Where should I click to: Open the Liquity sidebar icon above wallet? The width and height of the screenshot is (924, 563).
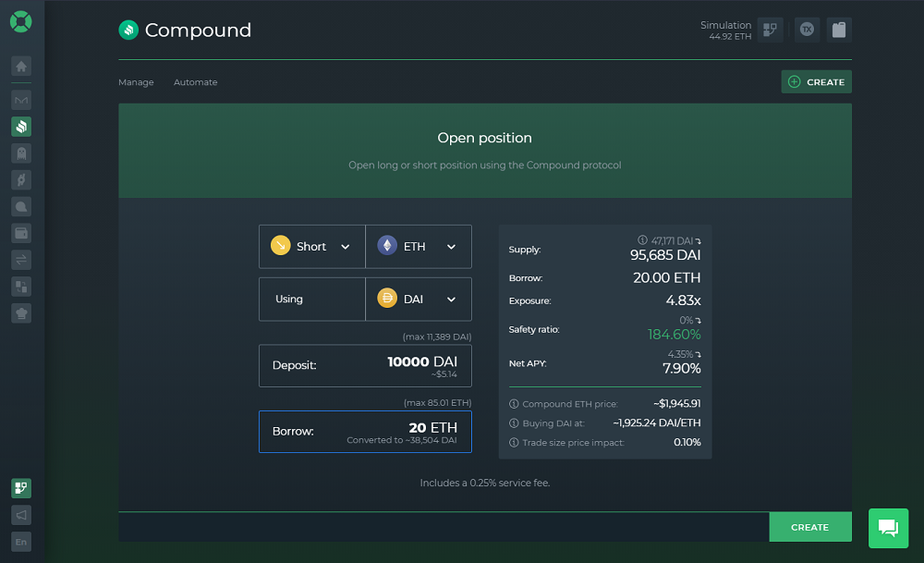21,206
